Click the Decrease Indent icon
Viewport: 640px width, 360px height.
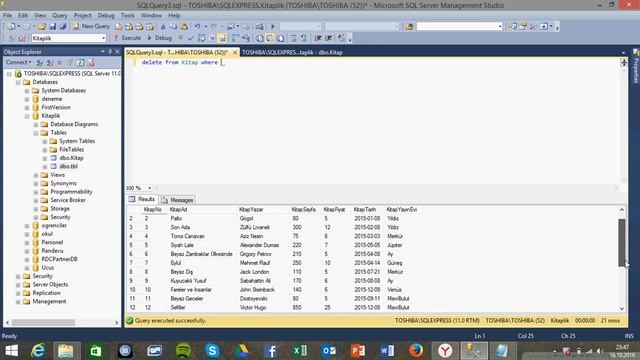(318, 38)
